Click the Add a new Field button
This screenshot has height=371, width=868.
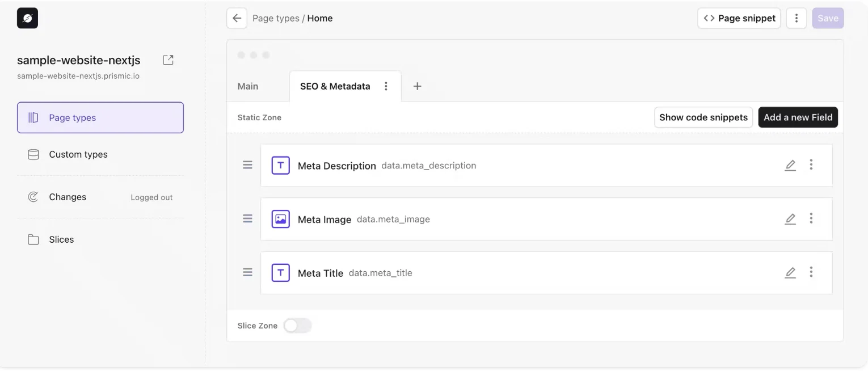click(798, 117)
